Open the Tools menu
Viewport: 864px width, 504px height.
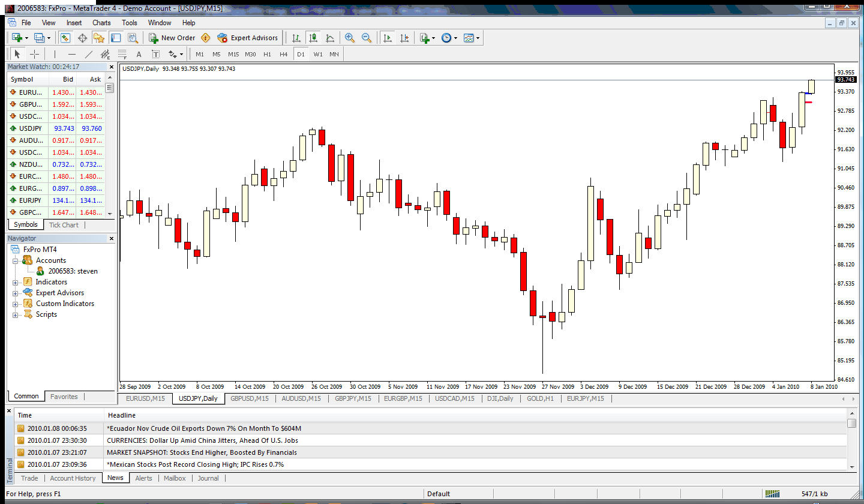130,23
